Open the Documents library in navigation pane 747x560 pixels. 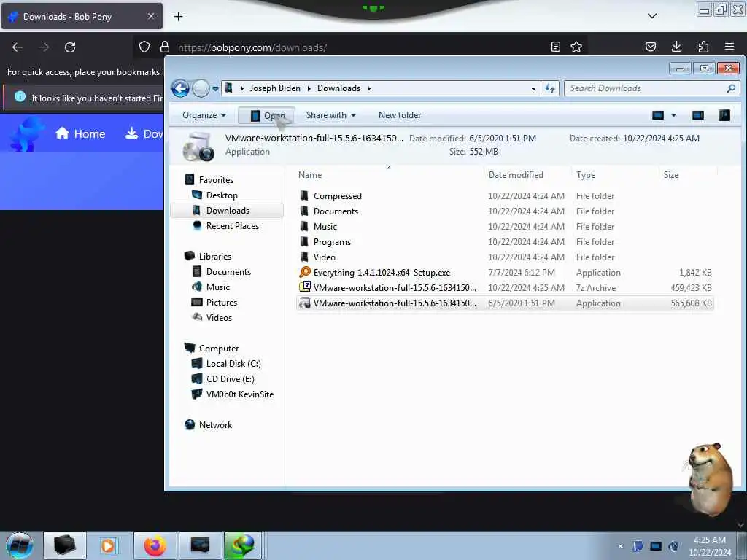228,271
